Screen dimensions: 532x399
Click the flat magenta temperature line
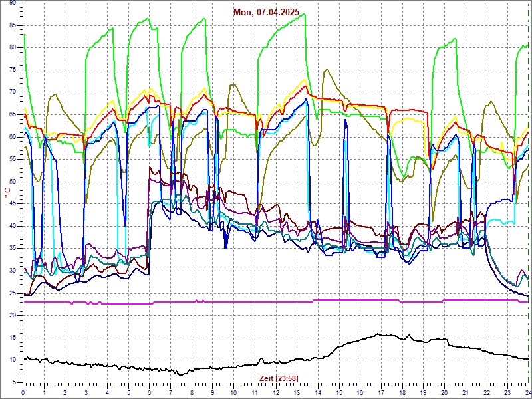coord(199,301)
